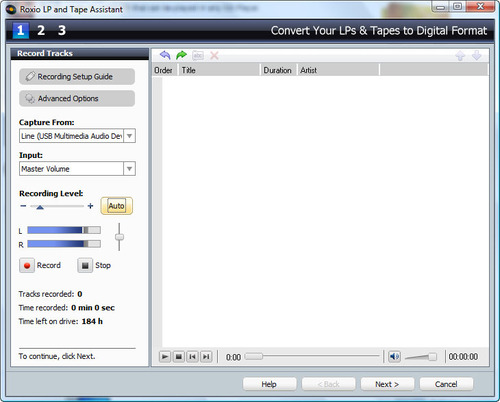Image resolution: width=500 pixels, height=402 pixels.
Task: Click the Recording Level slider handle
Action: pos(40,207)
